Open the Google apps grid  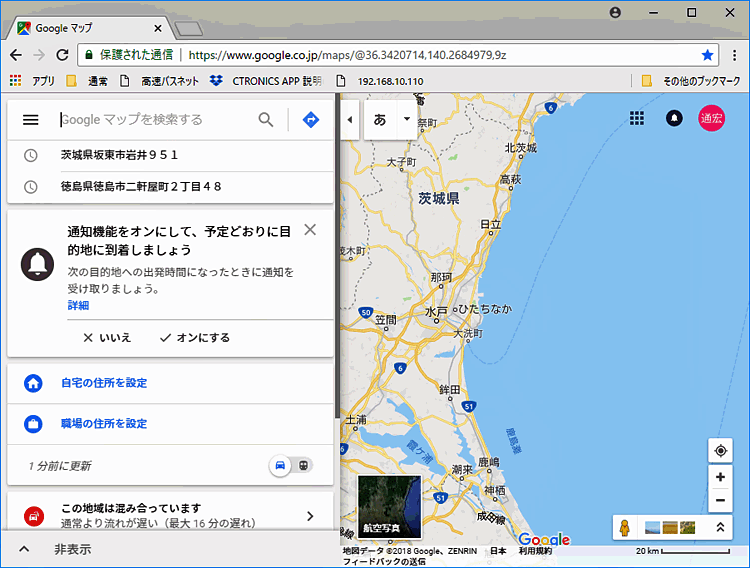637,118
